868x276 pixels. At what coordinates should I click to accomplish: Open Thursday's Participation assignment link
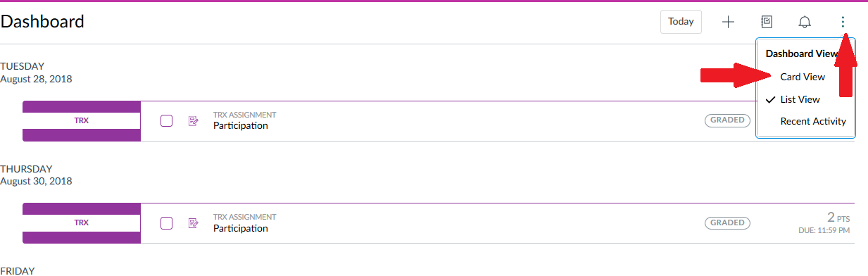click(x=241, y=228)
